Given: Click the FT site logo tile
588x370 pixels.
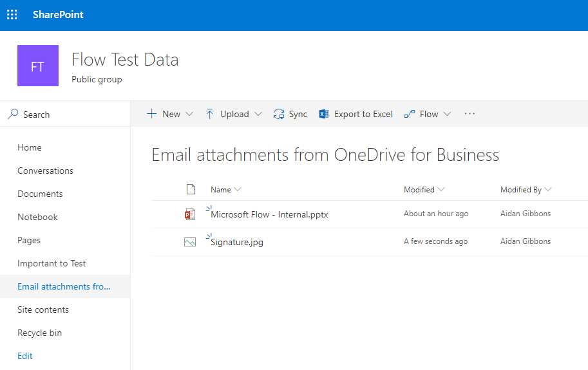Looking at the screenshot, I should 38,66.
